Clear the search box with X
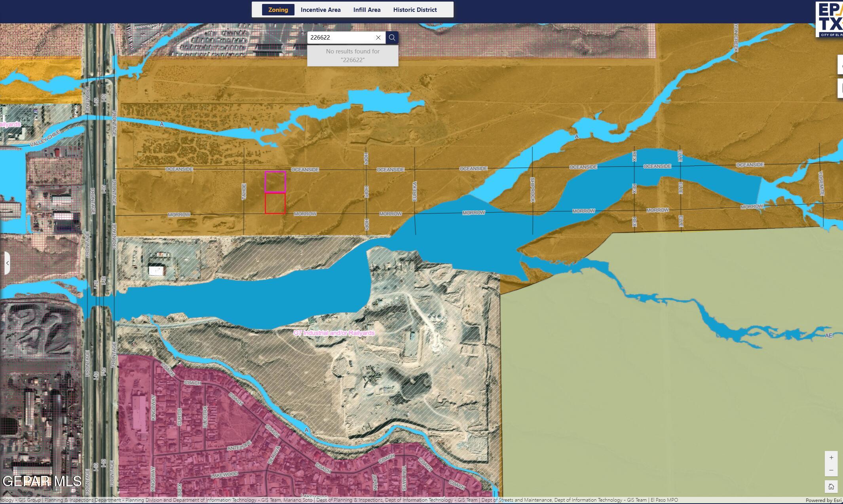Image resolution: width=843 pixels, height=504 pixels. point(378,38)
